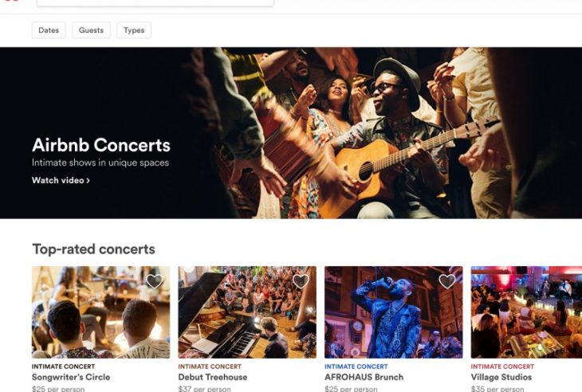Click the Watch video link
Screen dimensions: 582x392
[61, 180]
